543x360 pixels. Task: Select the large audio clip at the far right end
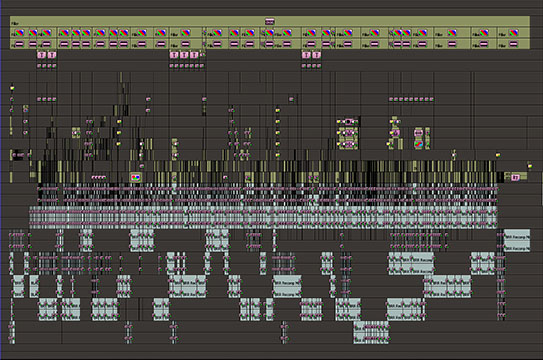tap(517, 240)
